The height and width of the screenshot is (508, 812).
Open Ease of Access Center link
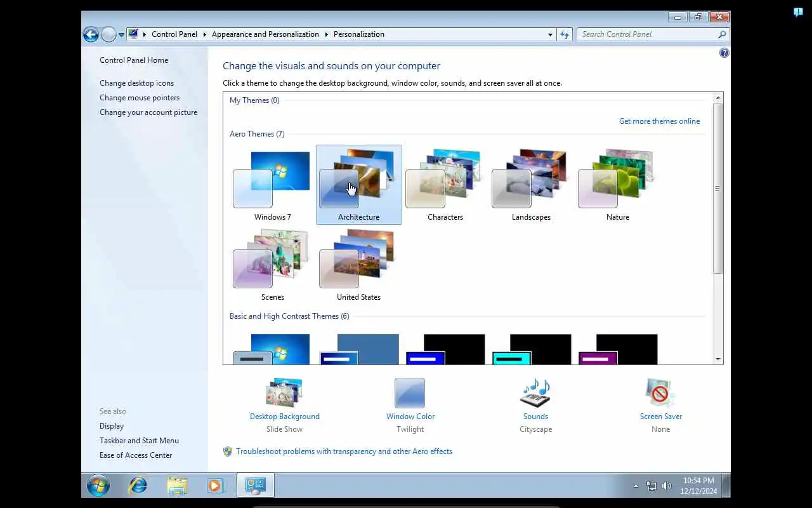[x=136, y=455]
